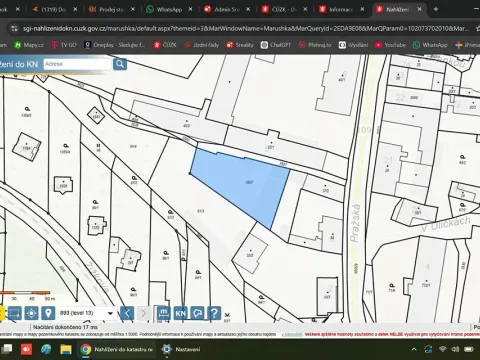The width and height of the screenshot is (480, 360).
Task: Click the magnifier search button next to Adresa
Action: tap(120, 64)
